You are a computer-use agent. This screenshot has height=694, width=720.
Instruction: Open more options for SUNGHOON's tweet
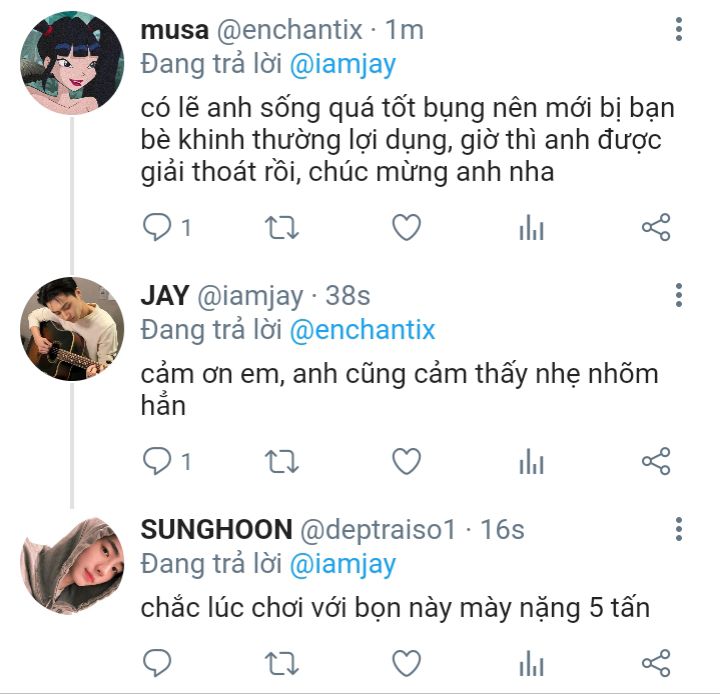(x=679, y=529)
